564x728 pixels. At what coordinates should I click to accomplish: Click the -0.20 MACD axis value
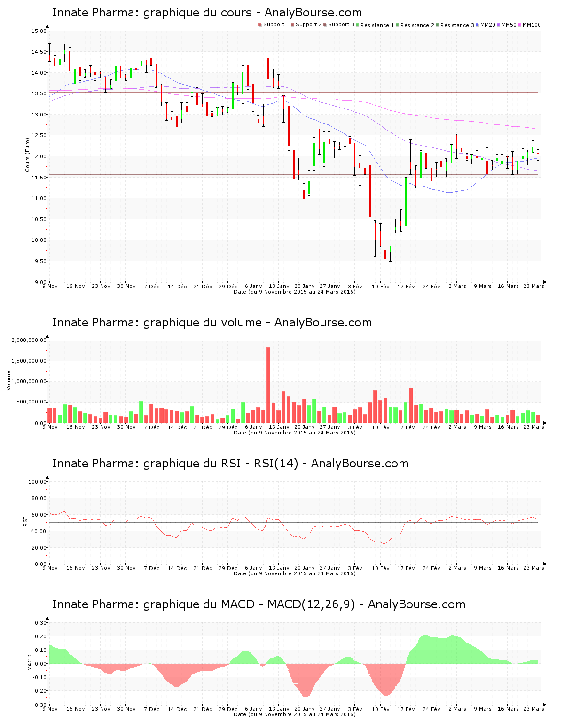pyautogui.click(x=40, y=691)
